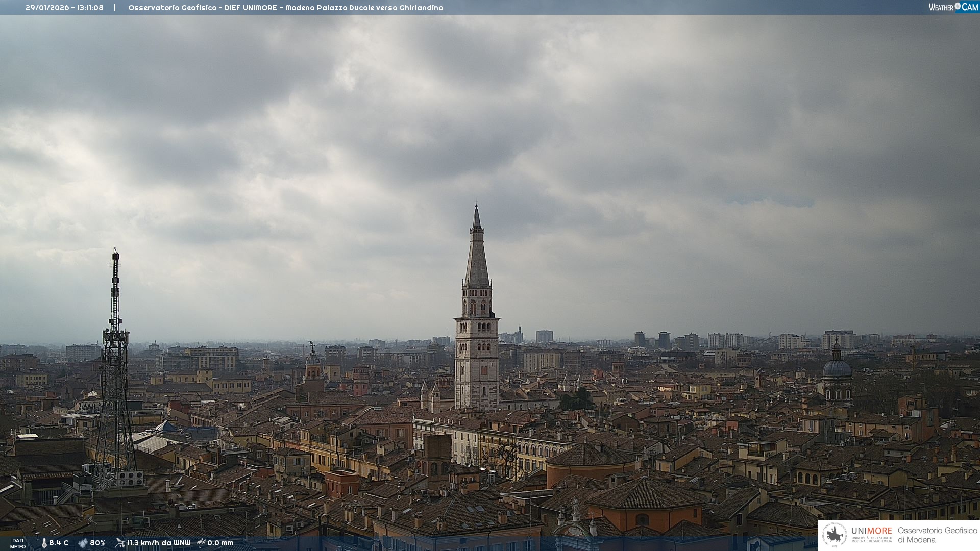The image size is (980, 551).
Task: Click the humidity water droplets icon
Action: pos(83,543)
